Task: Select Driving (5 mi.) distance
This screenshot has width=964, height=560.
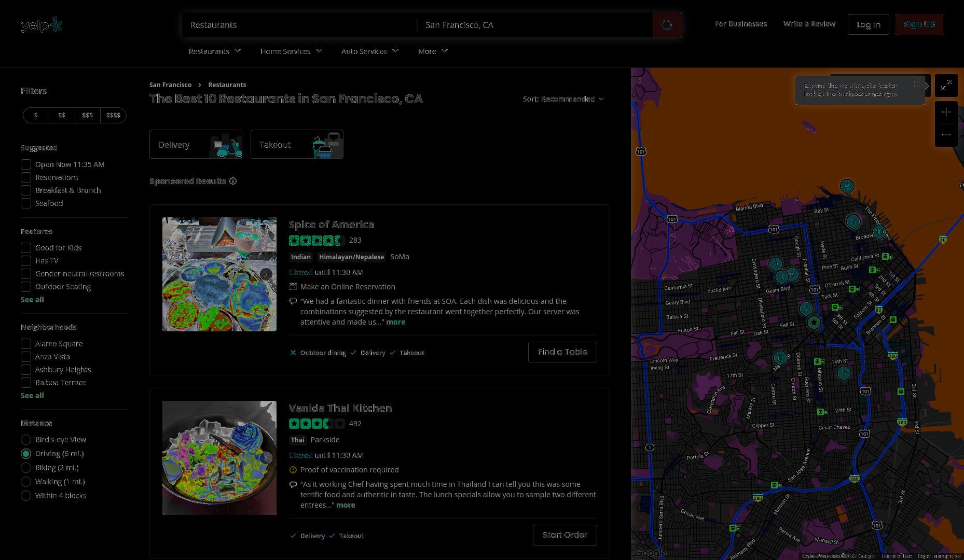Action: (26, 454)
